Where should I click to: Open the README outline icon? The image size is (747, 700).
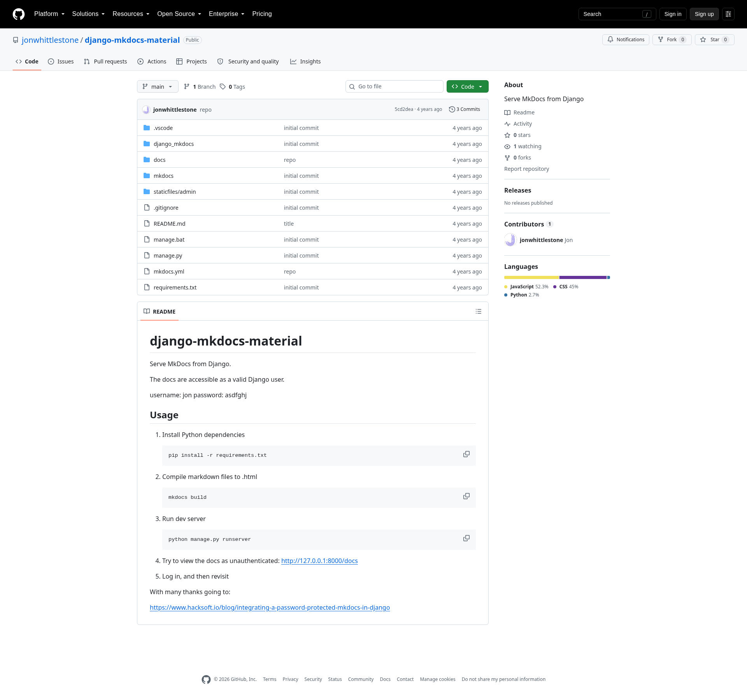coord(479,311)
